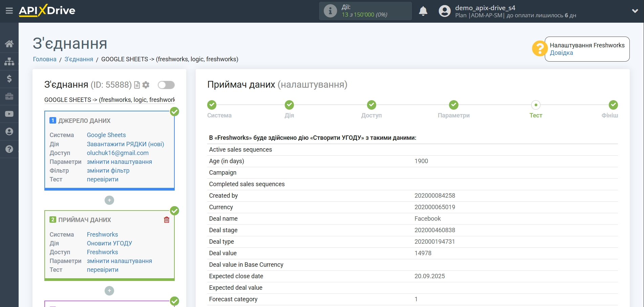Open the hamburger menu in the header
The width and height of the screenshot is (644, 307).
(9, 11)
